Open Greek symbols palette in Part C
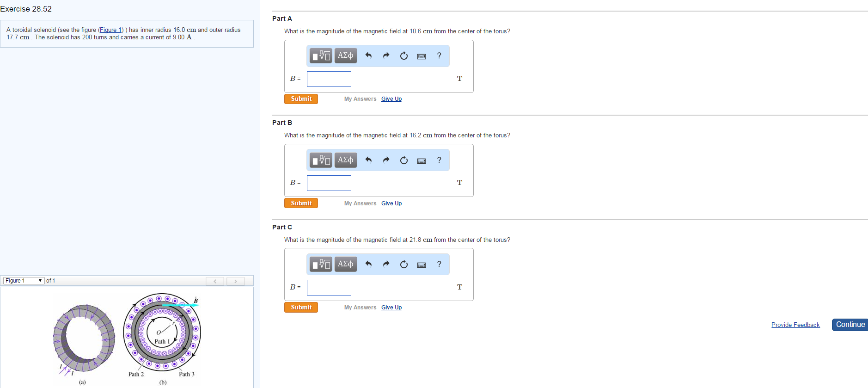 (345, 264)
